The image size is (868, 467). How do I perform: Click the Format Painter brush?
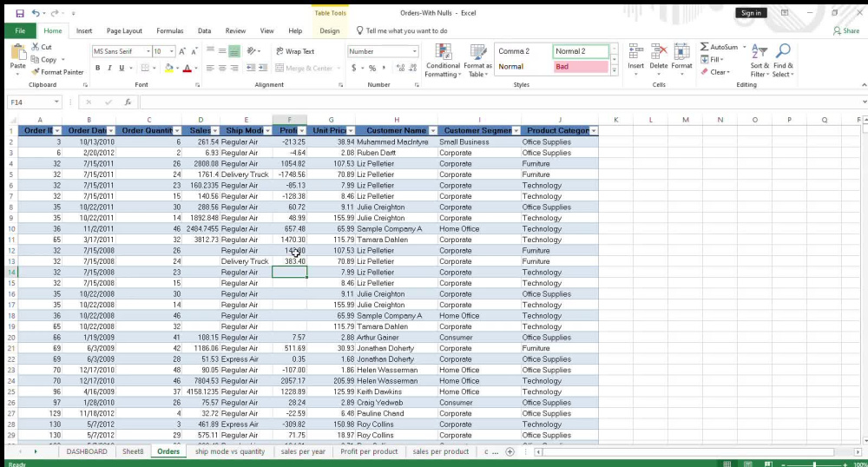(57, 72)
